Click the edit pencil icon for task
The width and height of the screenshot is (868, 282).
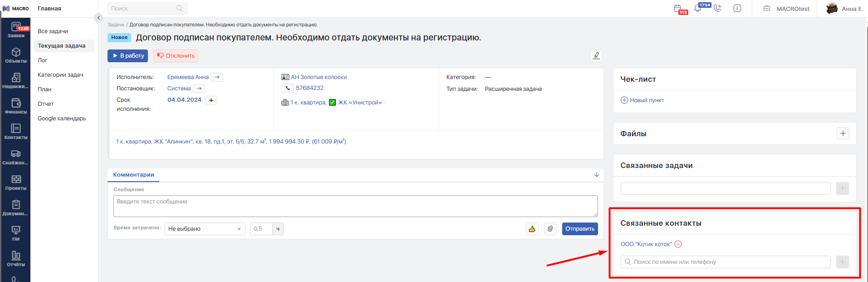pos(596,55)
